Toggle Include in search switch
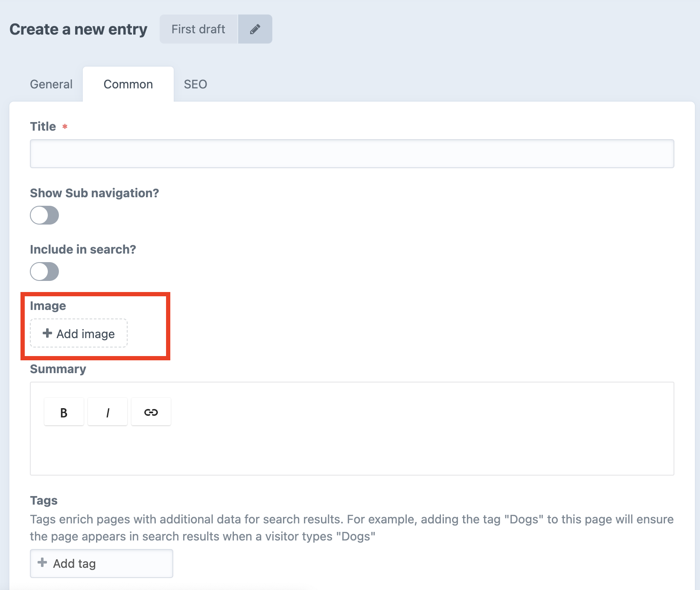The width and height of the screenshot is (700, 590). pos(44,272)
